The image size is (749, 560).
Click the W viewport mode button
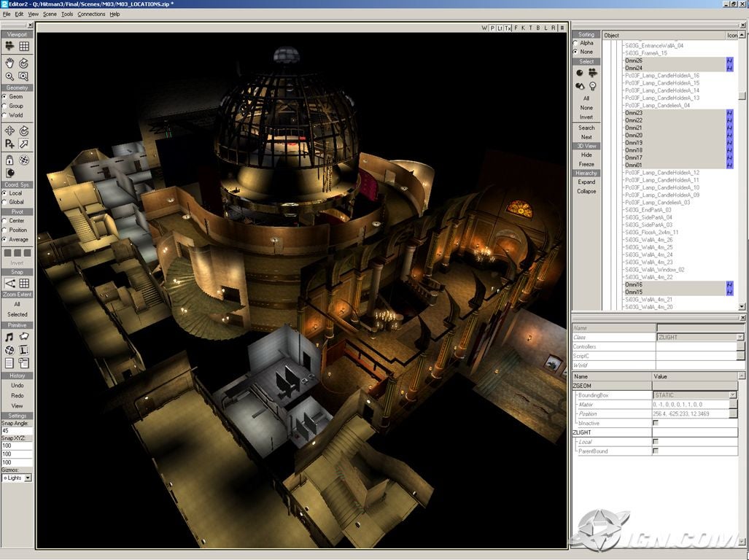[484, 28]
